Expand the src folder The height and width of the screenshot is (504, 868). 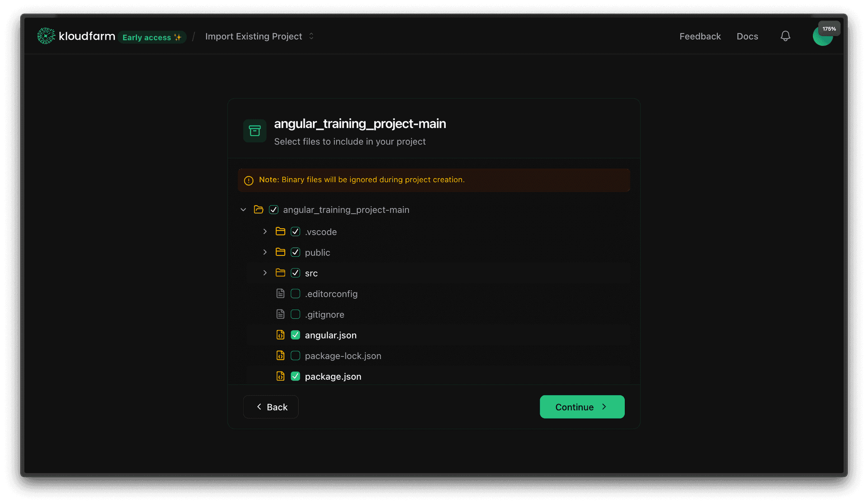(265, 273)
